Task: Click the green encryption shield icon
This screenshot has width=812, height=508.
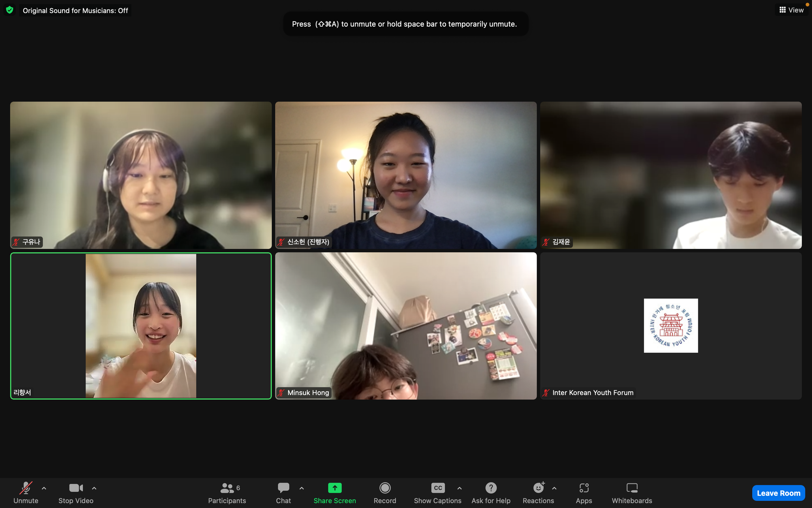Action: click(x=10, y=10)
